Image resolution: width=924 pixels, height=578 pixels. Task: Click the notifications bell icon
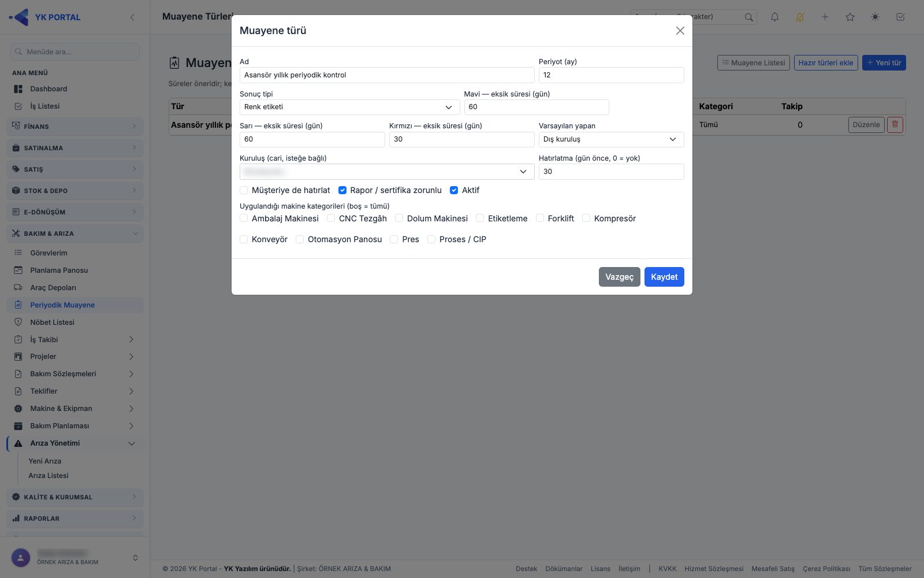[x=774, y=17]
